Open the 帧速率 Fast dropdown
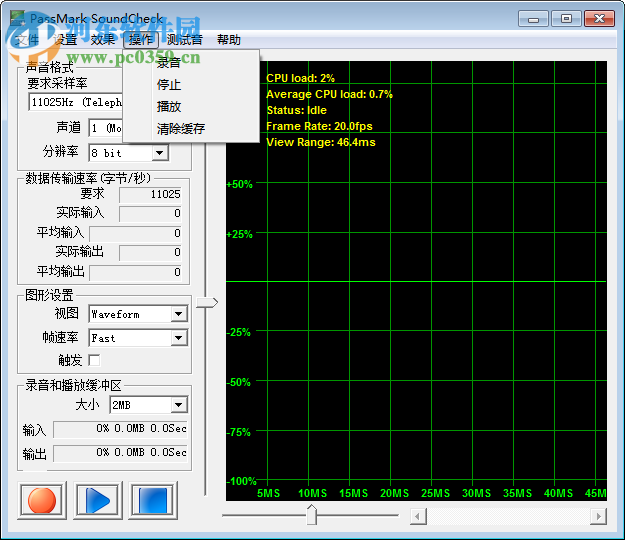 [x=178, y=338]
